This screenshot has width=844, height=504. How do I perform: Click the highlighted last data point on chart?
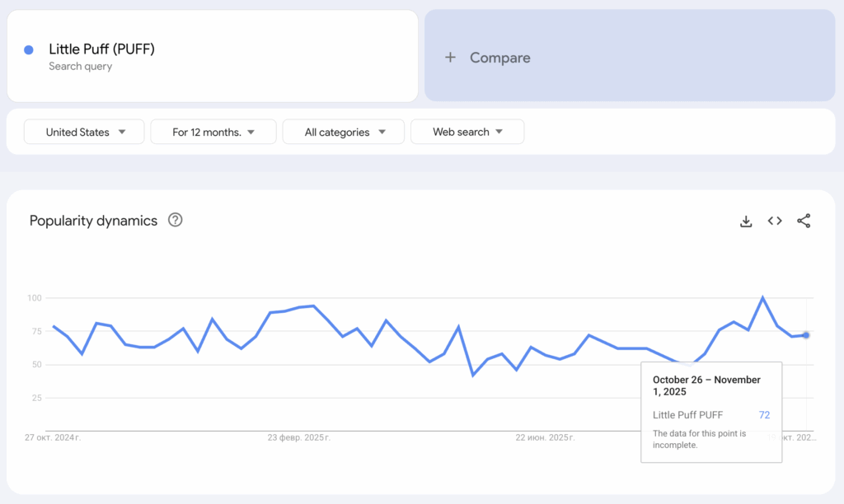(806, 335)
